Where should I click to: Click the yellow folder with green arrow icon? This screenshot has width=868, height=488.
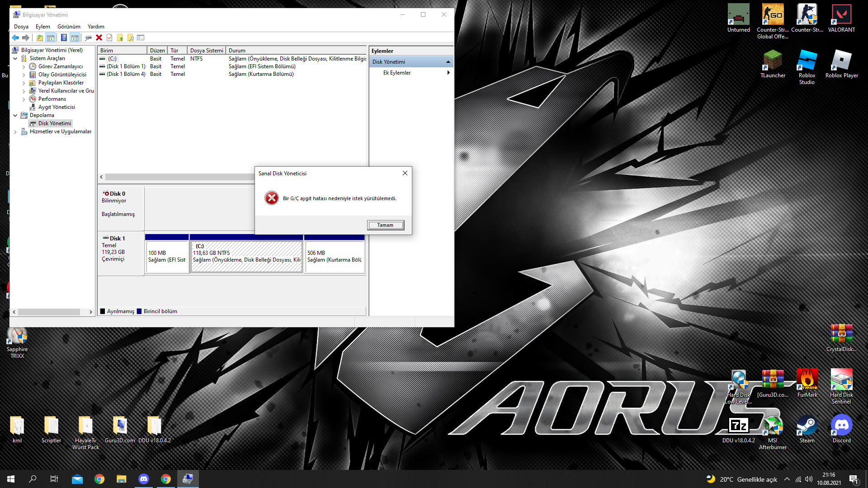120,38
